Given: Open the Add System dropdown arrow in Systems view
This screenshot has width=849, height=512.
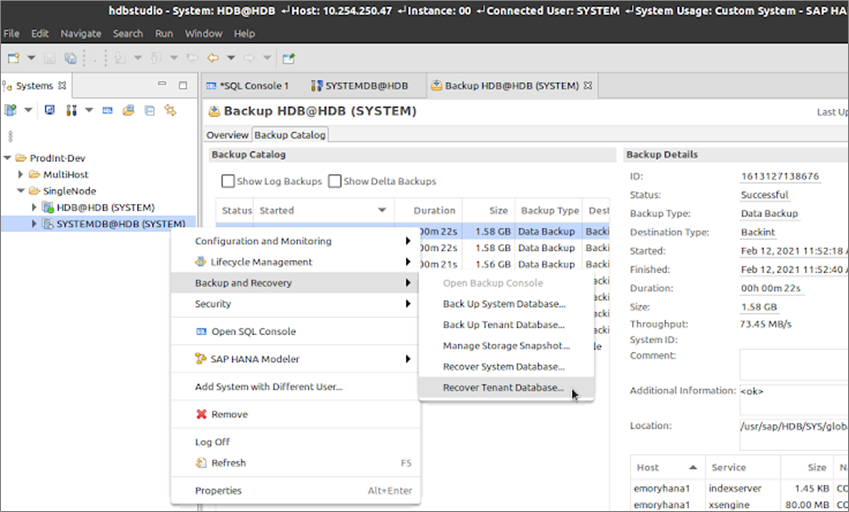Looking at the screenshot, I should pyautogui.click(x=28, y=110).
